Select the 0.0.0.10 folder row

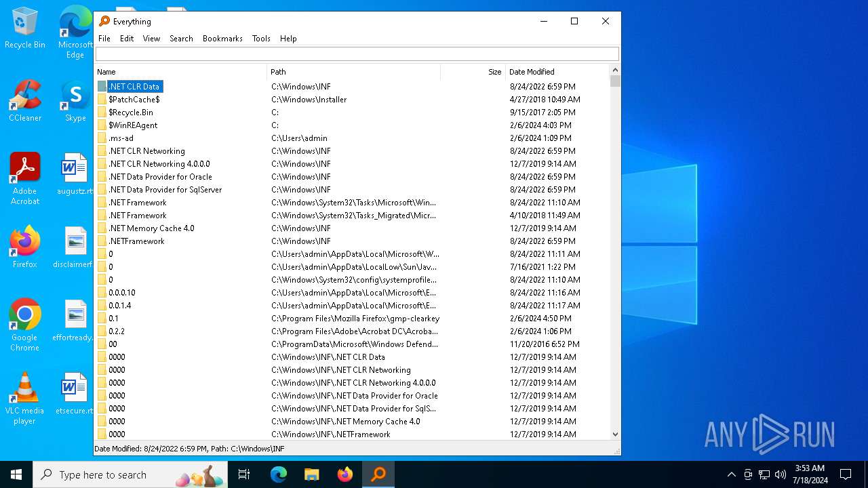tap(352, 293)
